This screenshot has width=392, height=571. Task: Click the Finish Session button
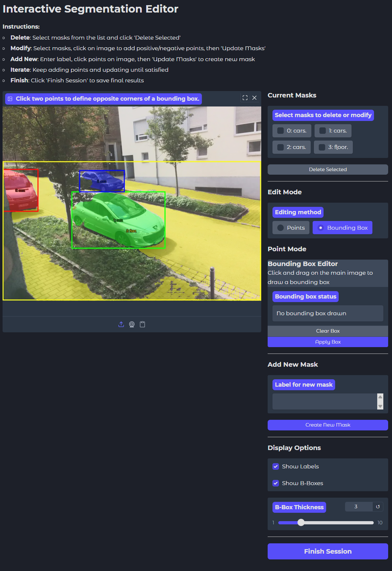pyautogui.click(x=328, y=551)
